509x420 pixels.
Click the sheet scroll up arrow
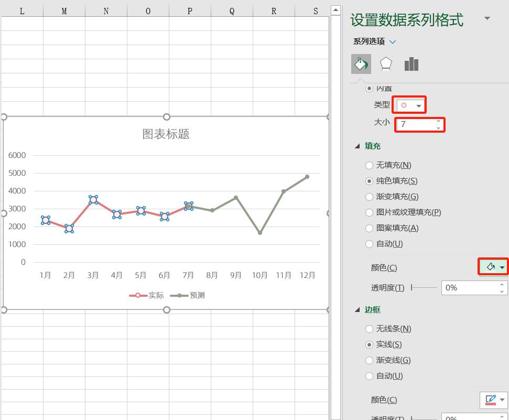click(x=335, y=10)
